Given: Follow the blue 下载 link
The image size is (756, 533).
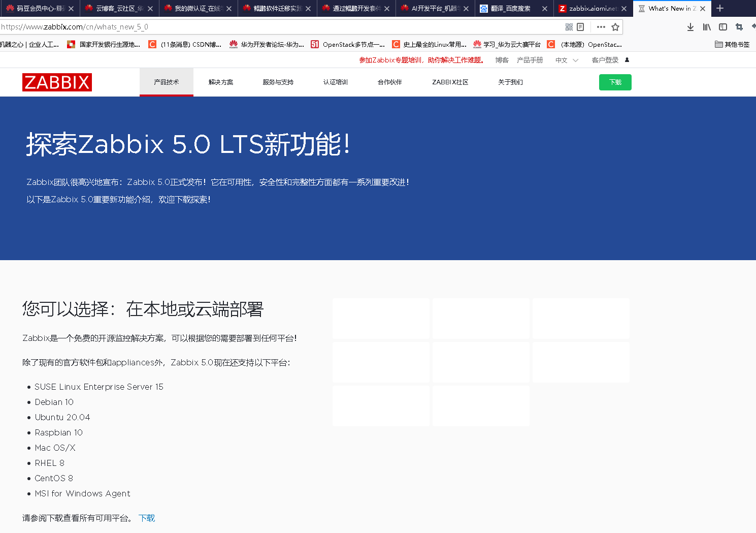Looking at the screenshot, I should [x=147, y=518].
